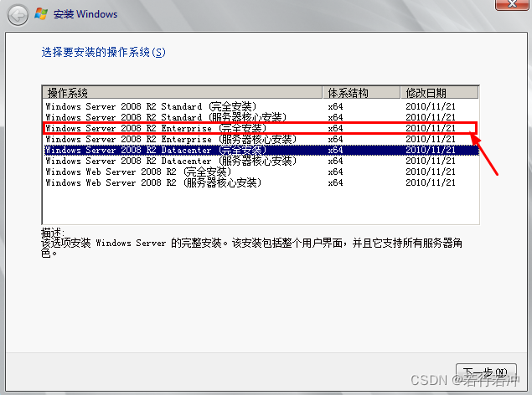532x395 pixels.
Task: Click the date in the Web Server (服务器核心安装) row
Action: point(431,182)
